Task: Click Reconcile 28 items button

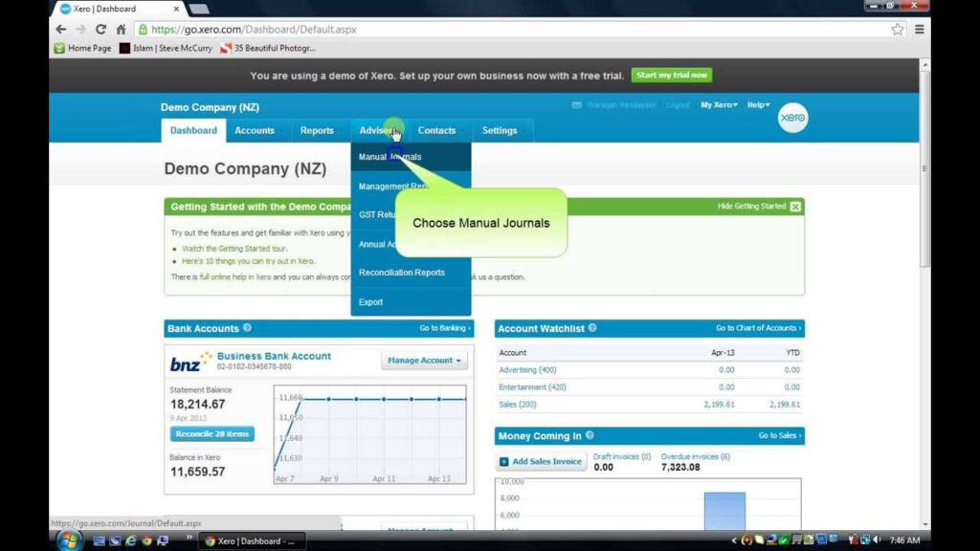Action: [x=212, y=433]
